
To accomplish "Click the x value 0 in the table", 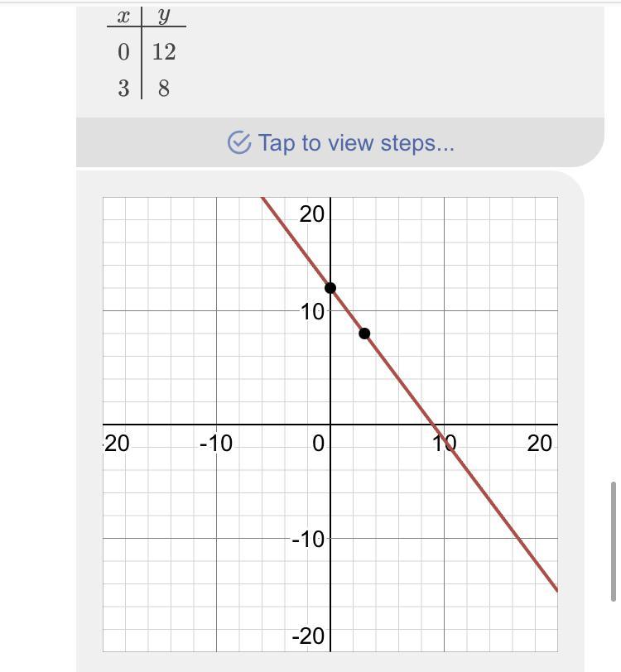I will pyautogui.click(x=123, y=52).
